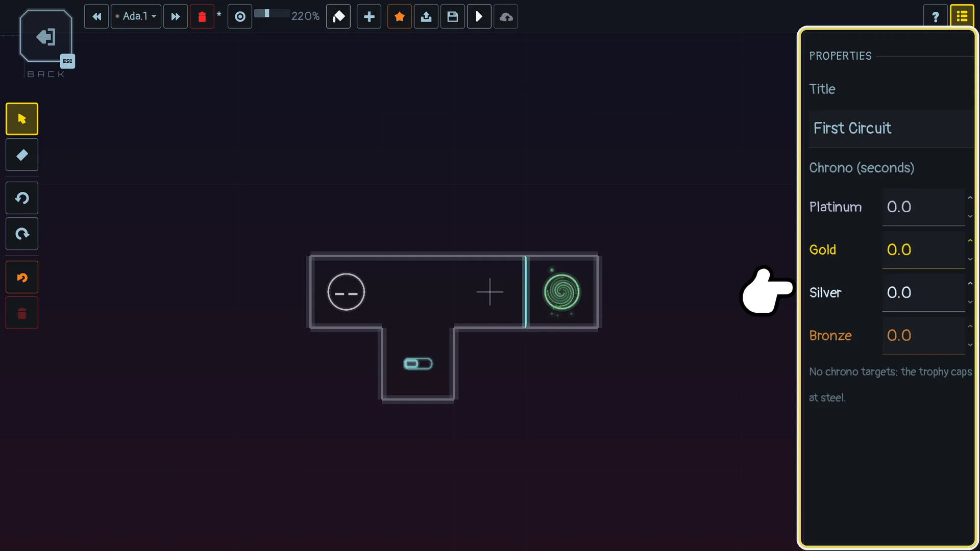Select the green spiral exit portal
The width and height of the screenshot is (980, 551).
(x=561, y=292)
